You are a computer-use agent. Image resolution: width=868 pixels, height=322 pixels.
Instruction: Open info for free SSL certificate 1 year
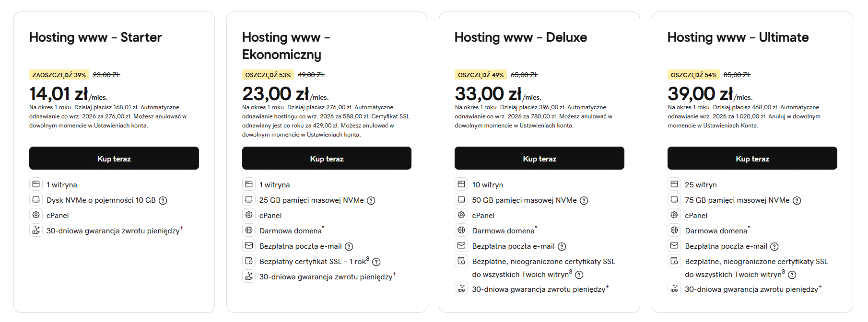tap(376, 262)
